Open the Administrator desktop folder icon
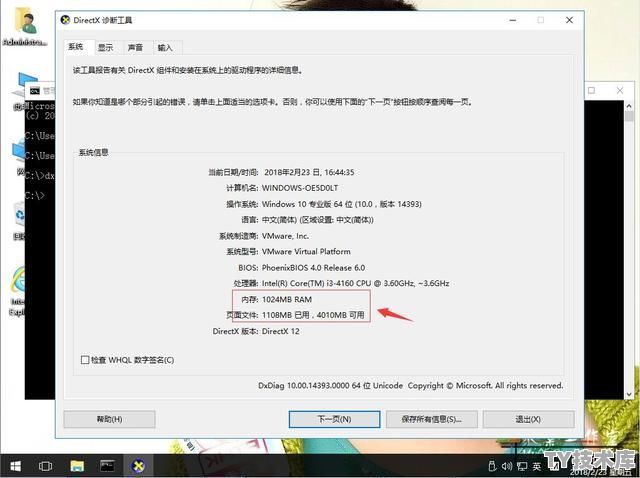 click(25, 27)
